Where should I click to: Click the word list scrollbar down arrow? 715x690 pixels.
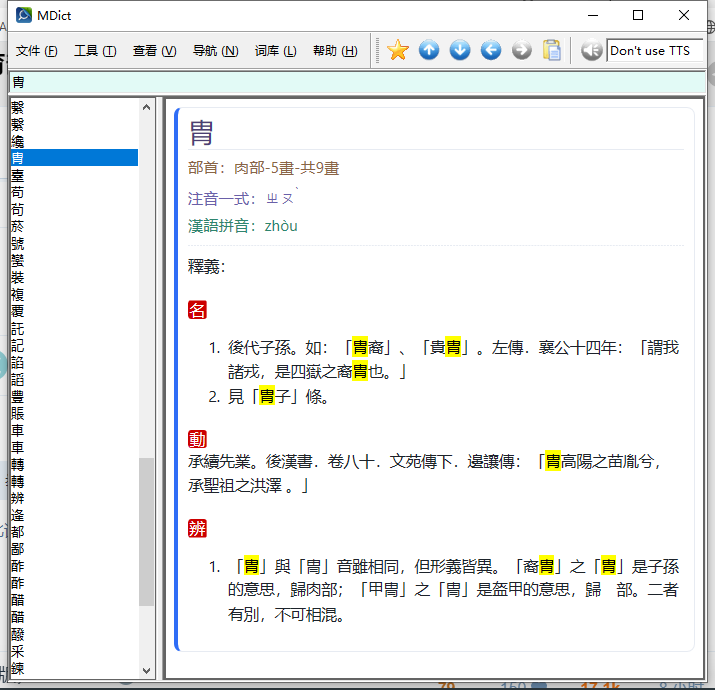pyautogui.click(x=147, y=671)
